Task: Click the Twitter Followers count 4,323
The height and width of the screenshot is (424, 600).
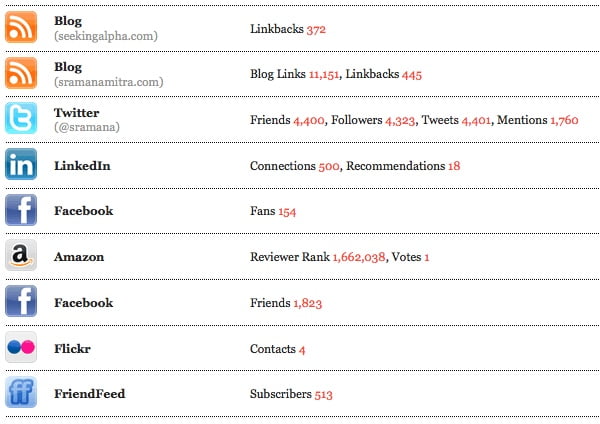Action: (400, 121)
